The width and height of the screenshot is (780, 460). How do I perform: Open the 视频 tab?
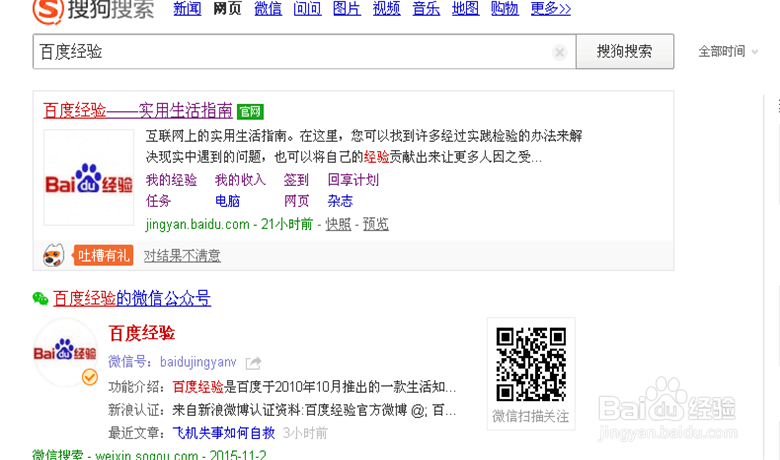pyautogui.click(x=387, y=8)
